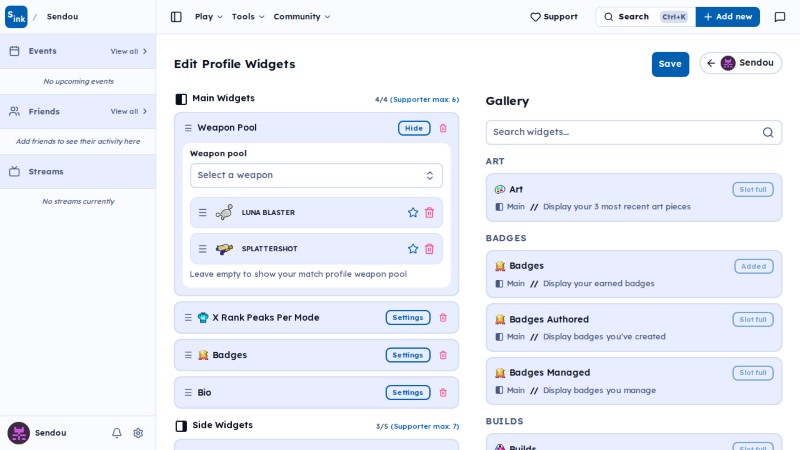Click Slot full on Badges Authored
Viewport: 800px width, 450px height.
coord(753,320)
